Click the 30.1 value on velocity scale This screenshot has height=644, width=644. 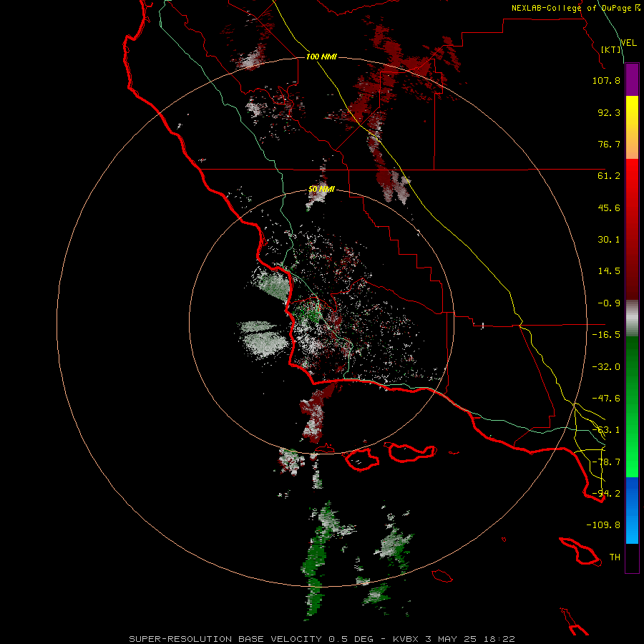(609, 240)
